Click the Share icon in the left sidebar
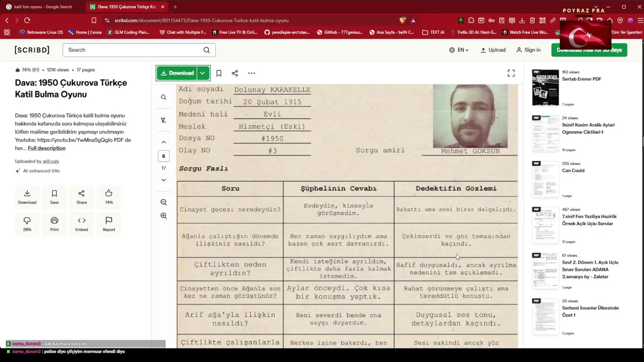This screenshot has height=362, width=644. [x=82, y=197]
